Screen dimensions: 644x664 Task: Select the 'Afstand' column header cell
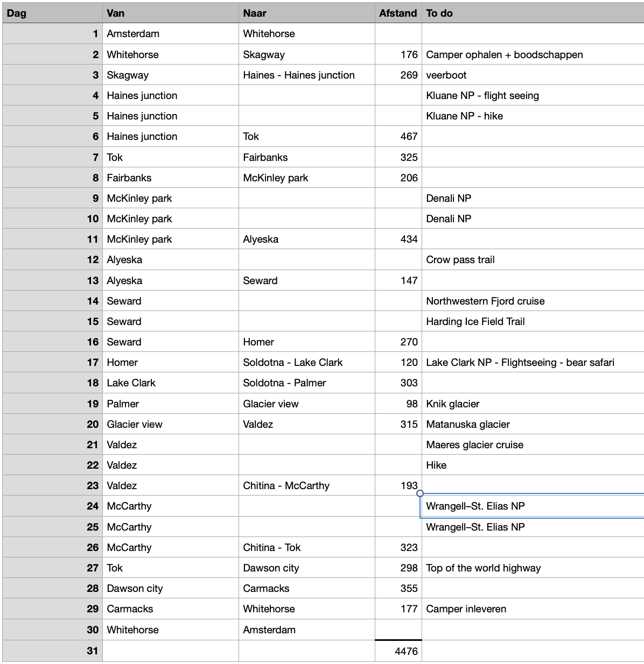398,13
